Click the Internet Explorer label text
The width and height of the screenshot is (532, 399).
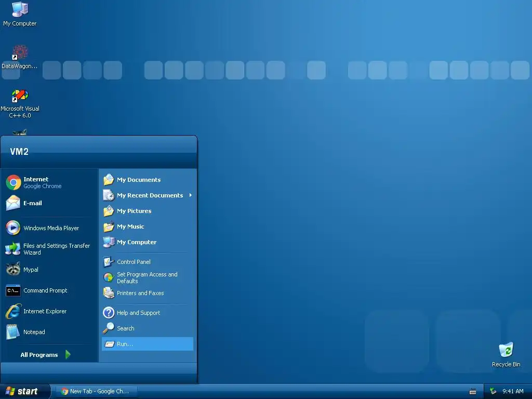pos(45,311)
